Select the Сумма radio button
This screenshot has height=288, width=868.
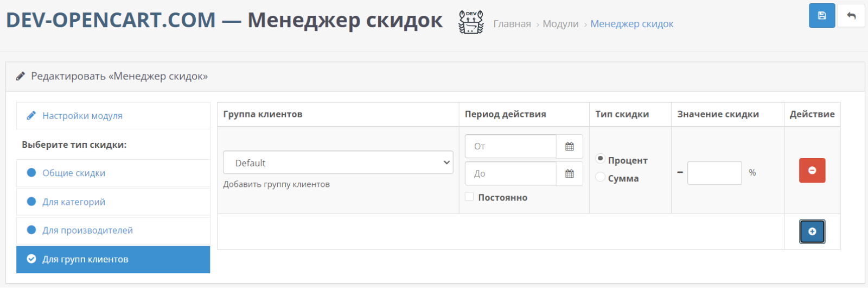pos(600,177)
